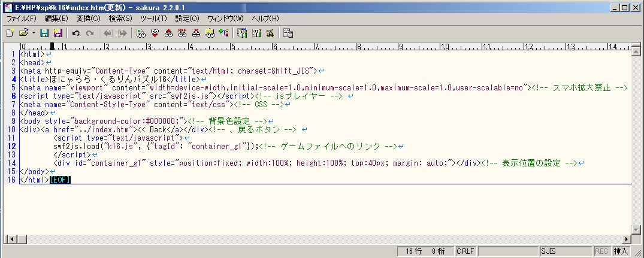The image size is (644, 258).
Task: Click horizontal scrollbar right arrow
Action: pyautogui.click(x=627, y=239)
